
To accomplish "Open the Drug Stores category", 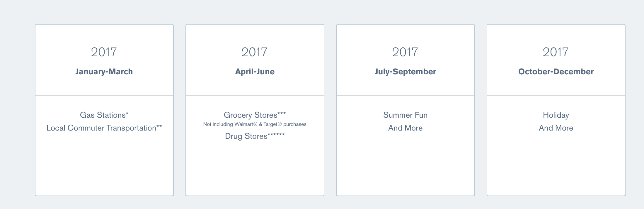I will pos(255,136).
